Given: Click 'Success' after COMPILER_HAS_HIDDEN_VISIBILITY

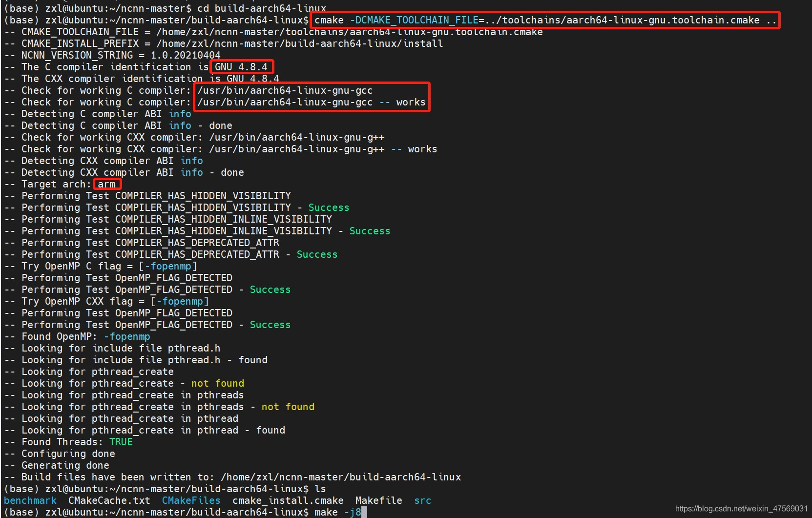Looking at the screenshot, I should [x=329, y=207].
